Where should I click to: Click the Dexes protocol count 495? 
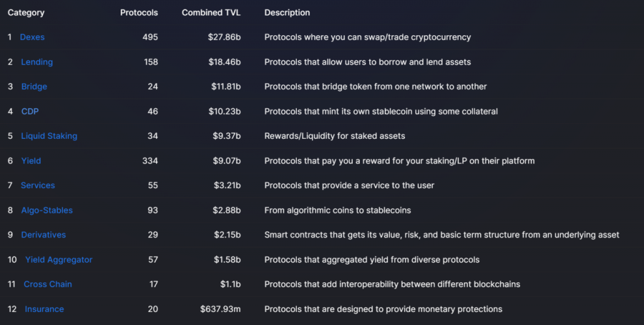(x=150, y=37)
